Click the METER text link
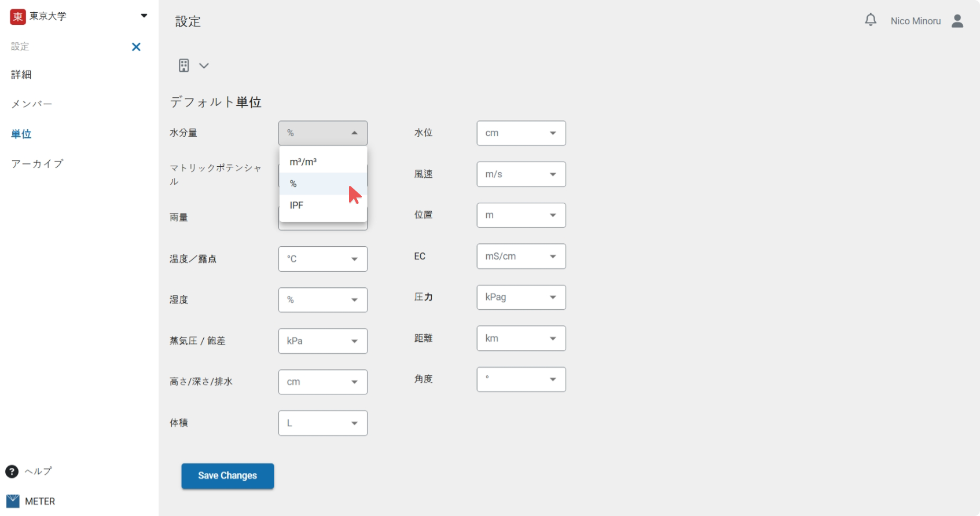The width and height of the screenshot is (980, 516). click(x=40, y=502)
